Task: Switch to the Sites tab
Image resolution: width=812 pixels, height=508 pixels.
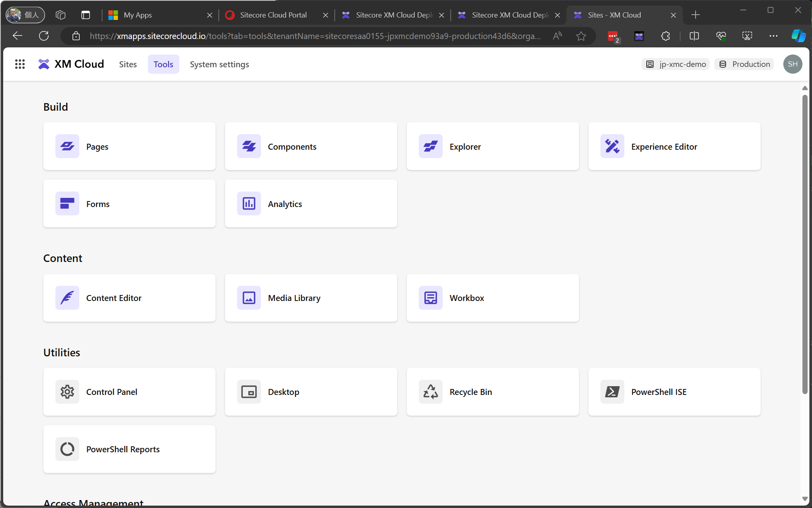Action: point(128,64)
